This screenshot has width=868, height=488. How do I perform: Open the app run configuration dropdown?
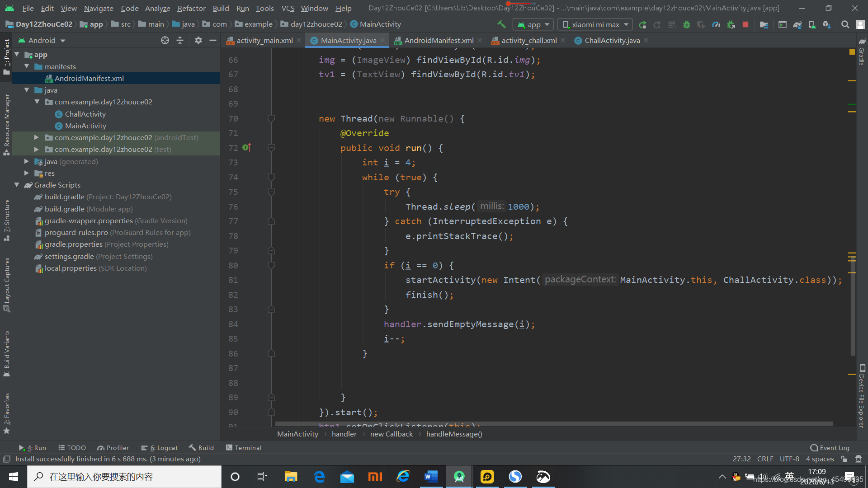533,24
